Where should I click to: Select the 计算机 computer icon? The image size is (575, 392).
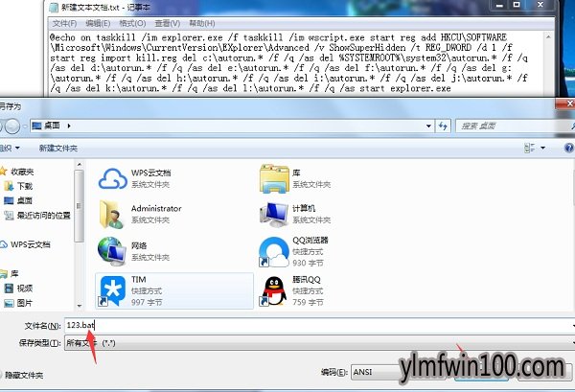(x=274, y=214)
